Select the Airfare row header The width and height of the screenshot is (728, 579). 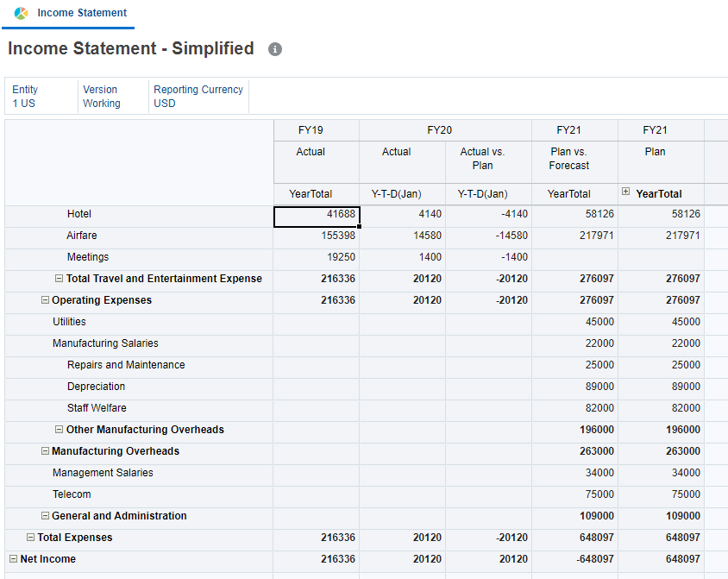pyautogui.click(x=82, y=236)
